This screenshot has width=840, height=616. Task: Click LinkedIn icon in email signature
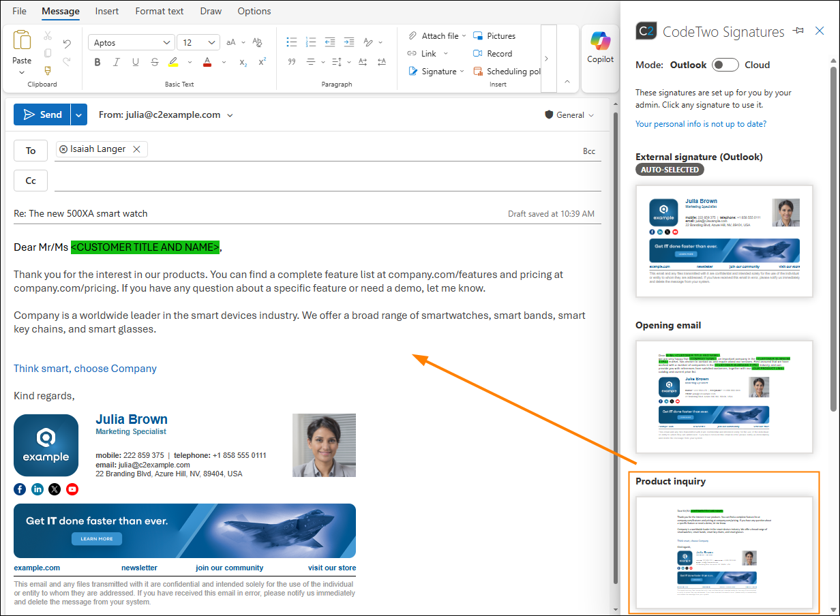tap(37, 489)
